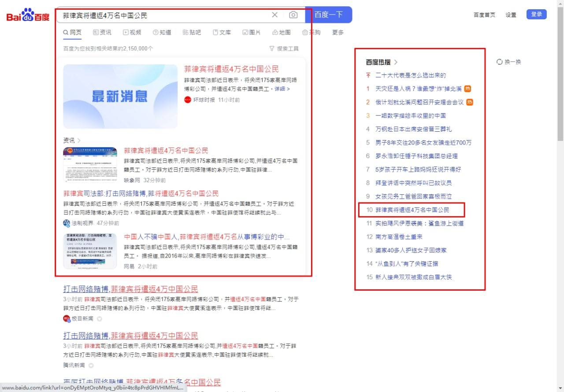Viewport: 564px width, 392px height.
Task: Click 环球时报 source icon
Action: coord(188,100)
